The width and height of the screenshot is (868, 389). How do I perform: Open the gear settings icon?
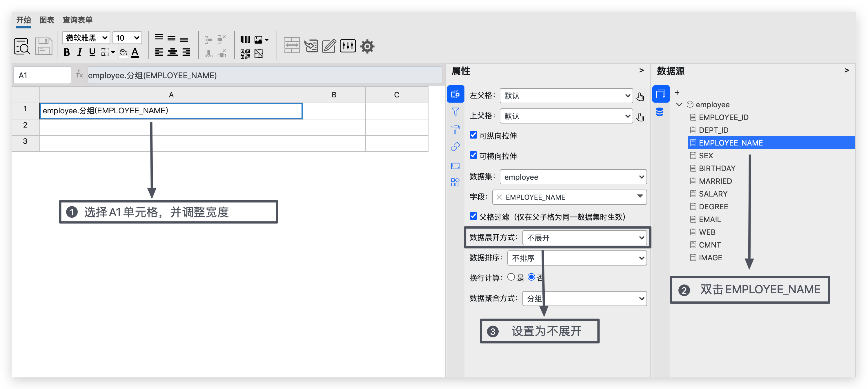pos(367,46)
